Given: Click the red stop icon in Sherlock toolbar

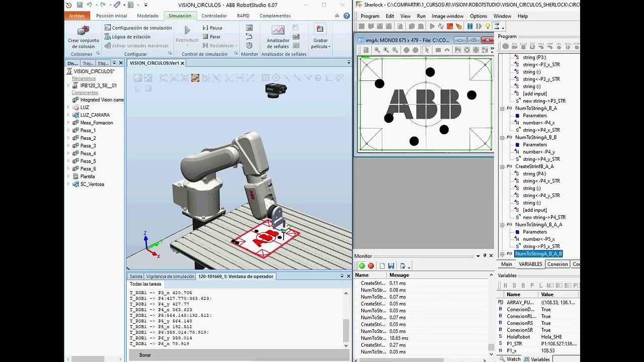Looking at the screenshot, I should point(450,27).
